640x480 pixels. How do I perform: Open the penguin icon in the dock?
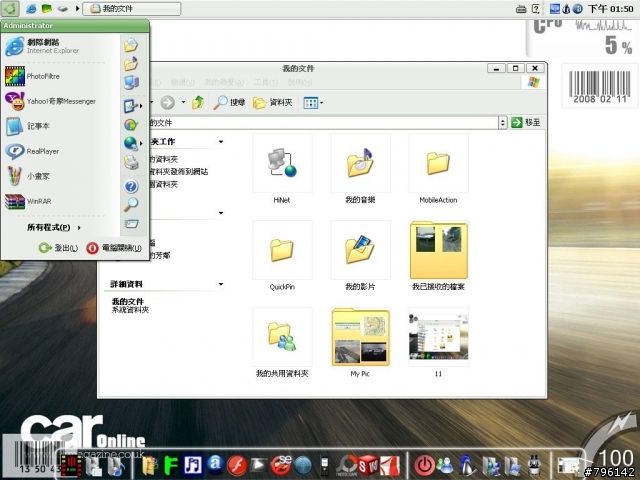(x=468, y=466)
